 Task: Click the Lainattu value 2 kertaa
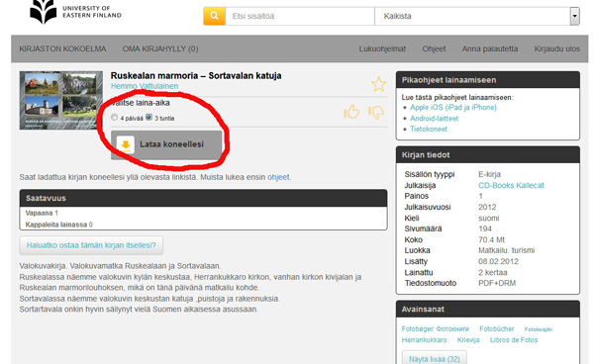pyautogui.click(x=492, y=272)
